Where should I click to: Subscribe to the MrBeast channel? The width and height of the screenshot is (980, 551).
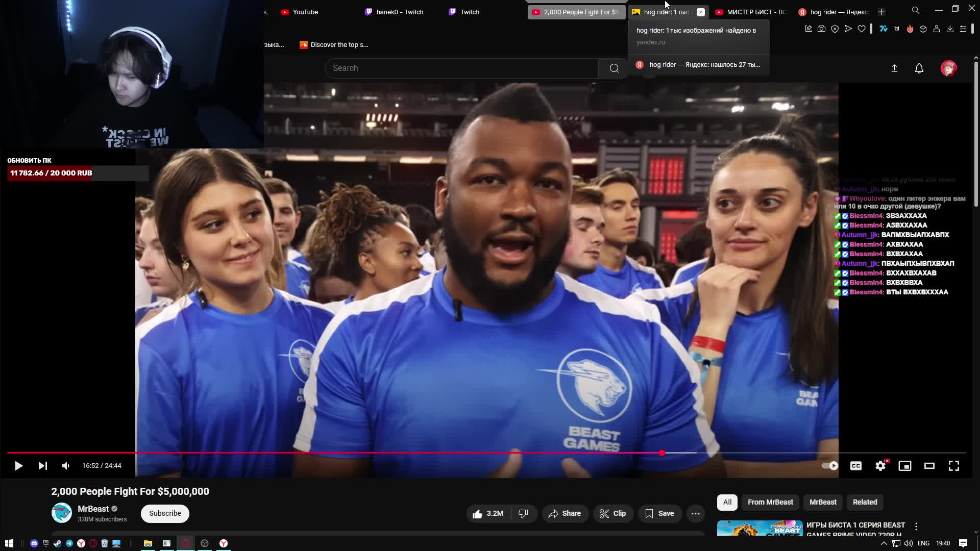point(165,514)
